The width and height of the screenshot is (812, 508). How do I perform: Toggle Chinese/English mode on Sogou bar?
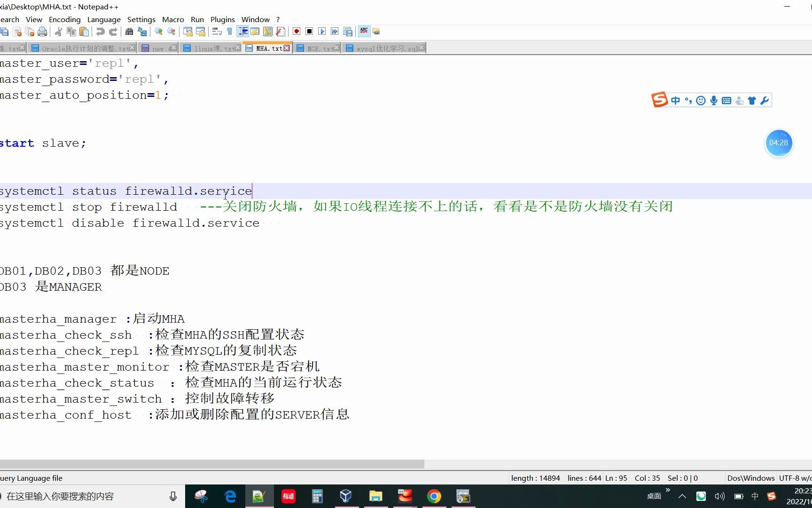coord(675,100)
